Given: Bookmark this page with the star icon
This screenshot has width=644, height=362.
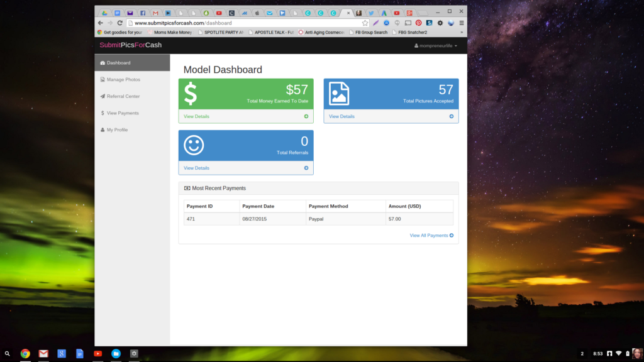Looking at the screenshot, I should (x=365, y=23).
